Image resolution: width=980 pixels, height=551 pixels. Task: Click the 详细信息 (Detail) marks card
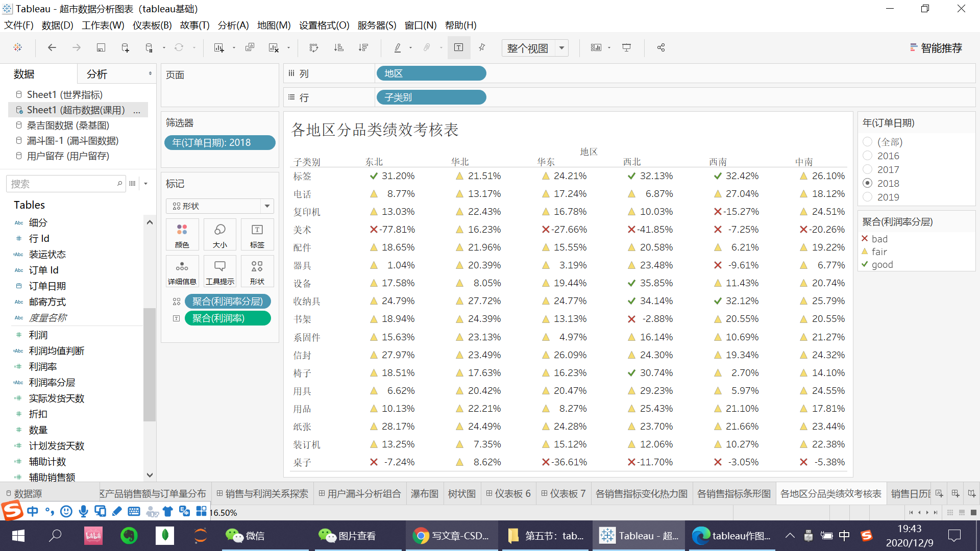click(182, 271)
